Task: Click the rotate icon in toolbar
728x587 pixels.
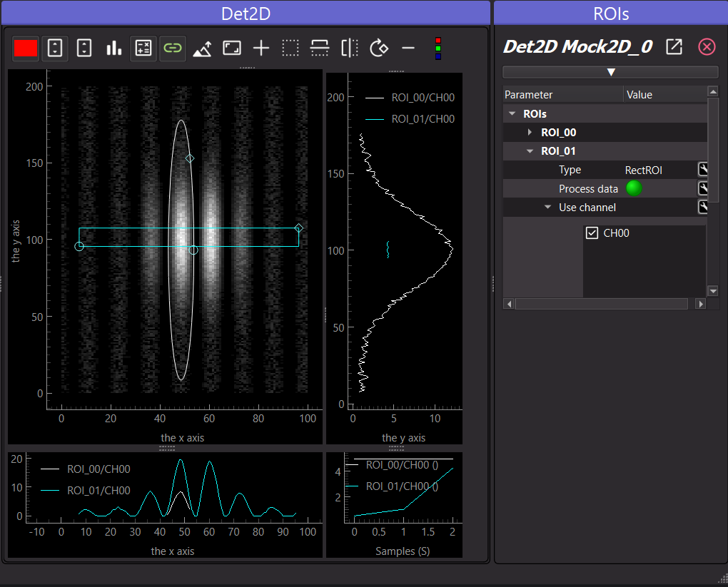Action: [379, 49]
